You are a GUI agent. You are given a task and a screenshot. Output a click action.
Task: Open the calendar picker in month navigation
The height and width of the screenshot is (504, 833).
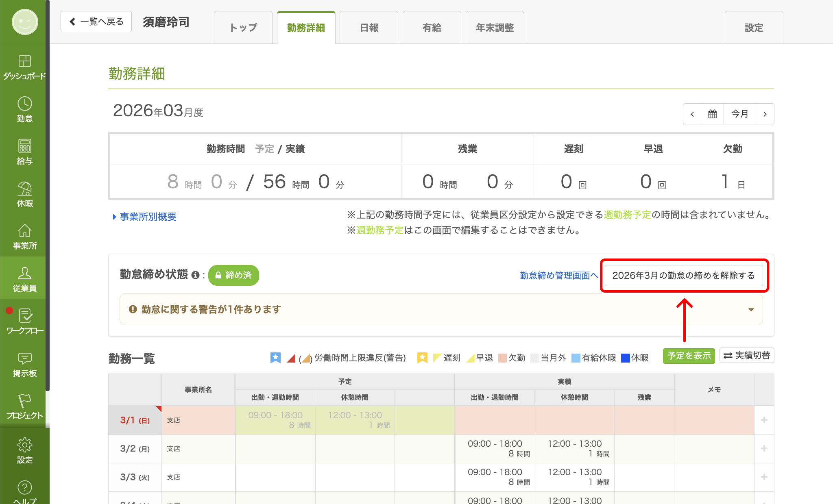point(712,114)
